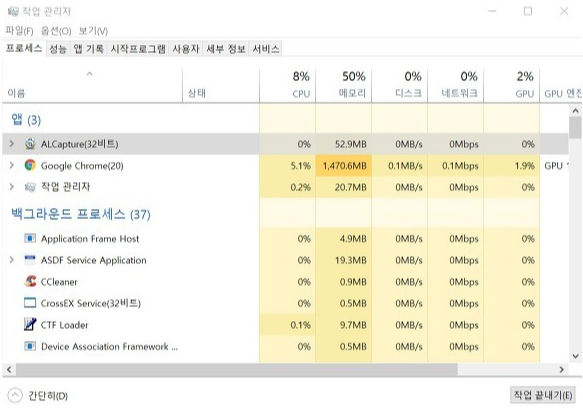This screenshot has height=412, width=583.
Task: Select the 백그라운드 프로세스 (37) group header
Action: click(x=81, y=215)
